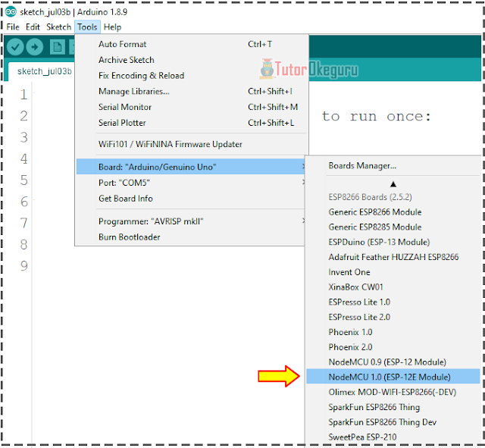Image resolution: width=485 pixels, height=448 pixels.
Task: Choose Fix Encoding & Reload
Action: tap(191, 76)
